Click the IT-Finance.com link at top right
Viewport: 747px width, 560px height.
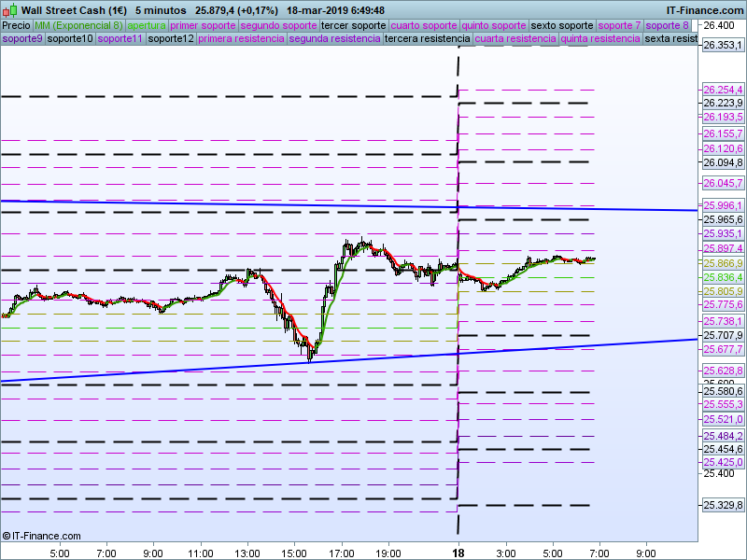click(705, 10)
